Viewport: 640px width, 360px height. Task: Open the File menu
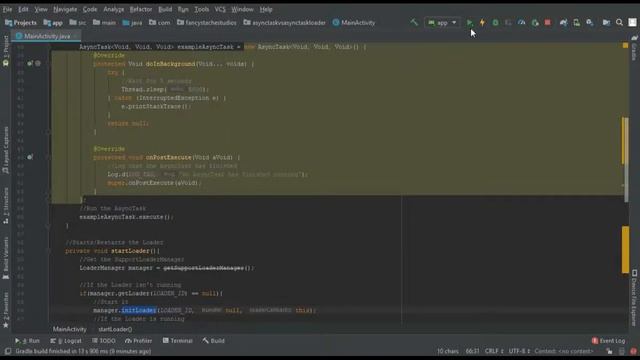[7, 9]
